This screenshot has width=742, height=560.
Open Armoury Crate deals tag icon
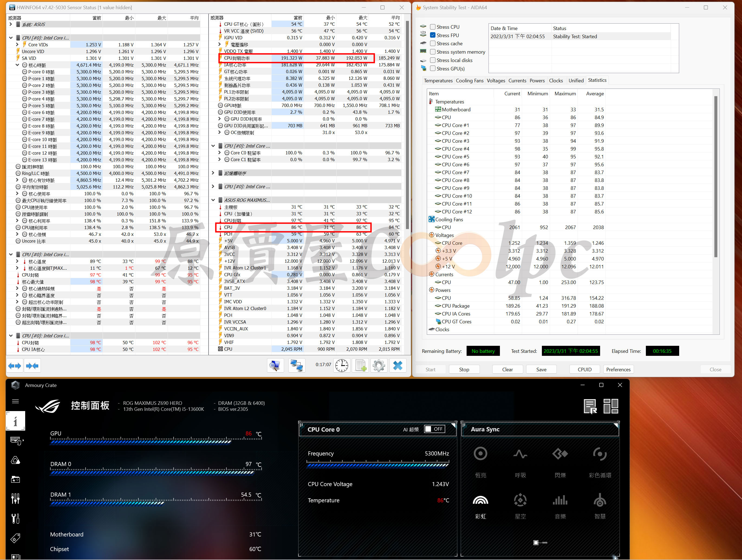pyautogui.click(x=15, y=538)
